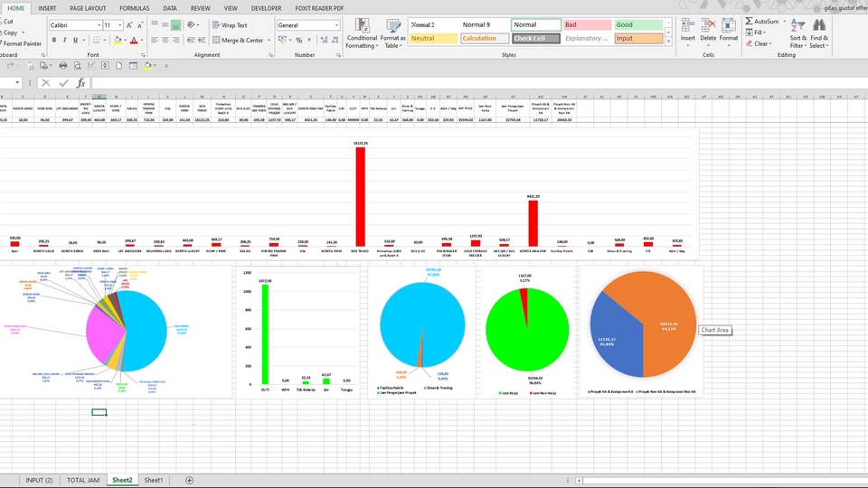Top align cell contents
The width and height of the screenshot is (868, 488).
[155, 25]
